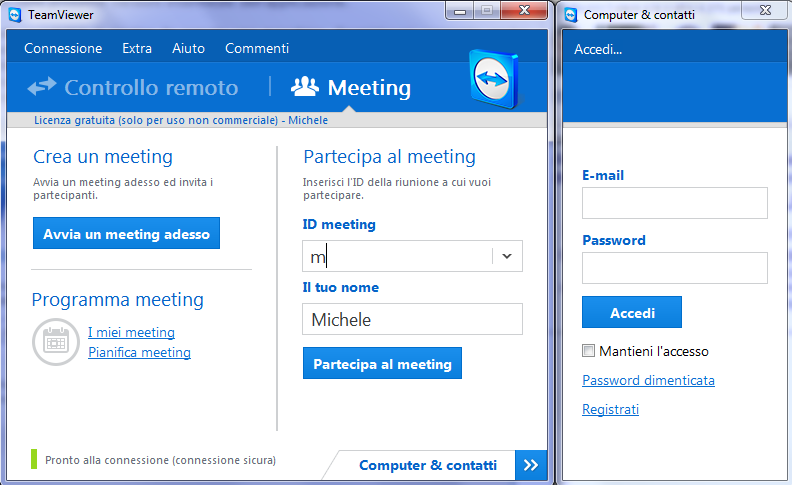792x485 pixels.
Task: Click the E-mail input field
Action: [675, 203]
